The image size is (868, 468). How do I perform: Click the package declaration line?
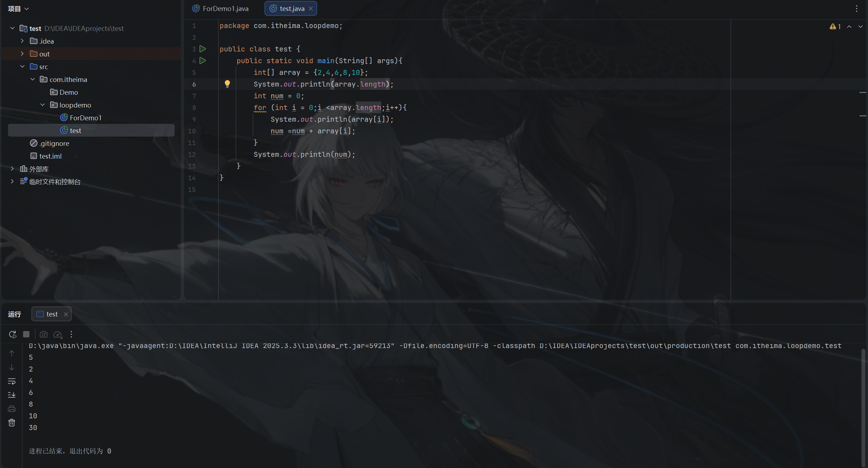(x=281, y=26)
